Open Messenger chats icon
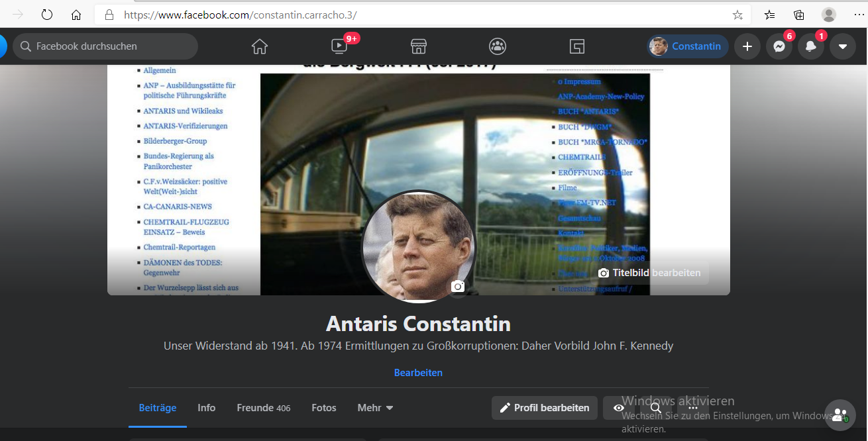 pyautogui.click(x=779, y=46)
